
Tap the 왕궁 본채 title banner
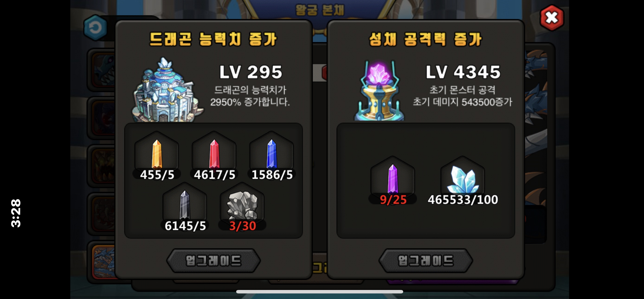tap(320, 10)
